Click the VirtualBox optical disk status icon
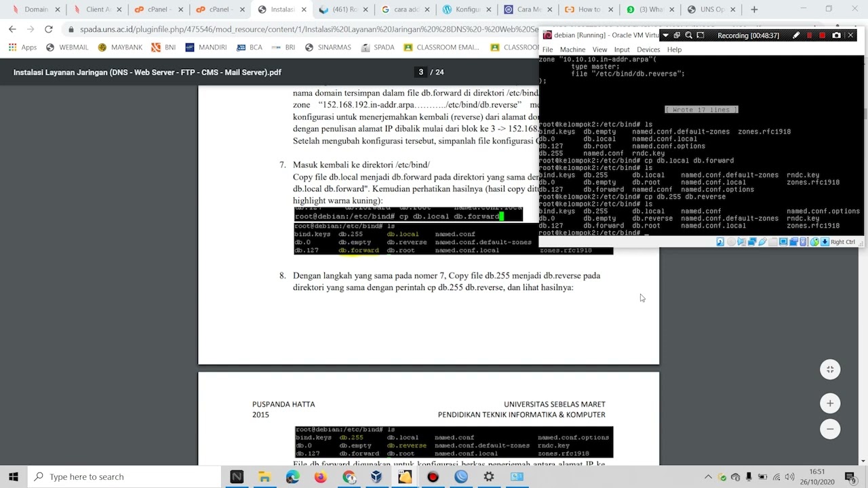868x488 pixels. pyautogui.click(x=731, y=242)
